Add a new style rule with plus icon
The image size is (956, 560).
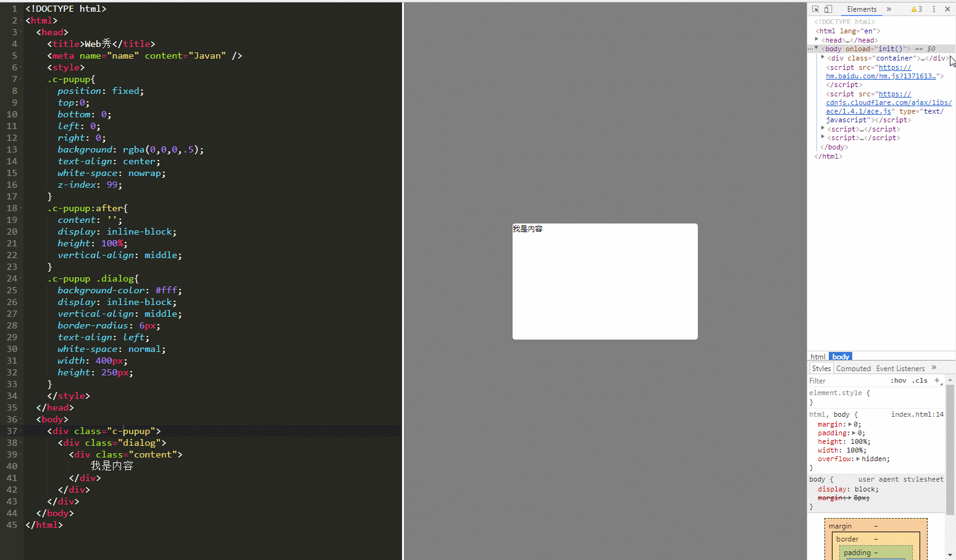[x=937, y=380]
